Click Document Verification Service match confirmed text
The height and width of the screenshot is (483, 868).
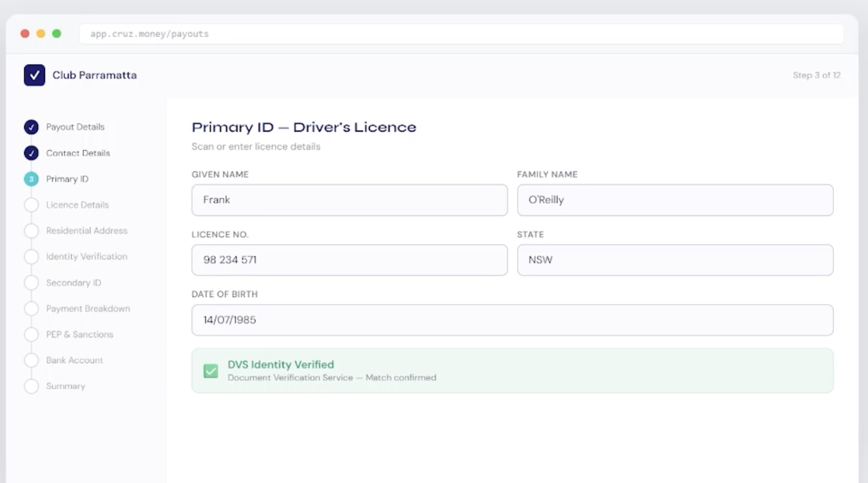coord(332,377)
